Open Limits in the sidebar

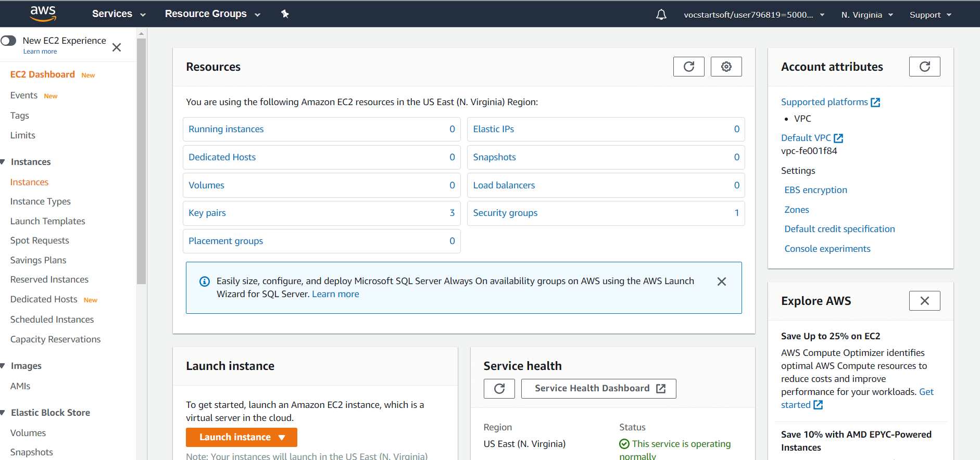pyautogui.click(x=23, y=135)
